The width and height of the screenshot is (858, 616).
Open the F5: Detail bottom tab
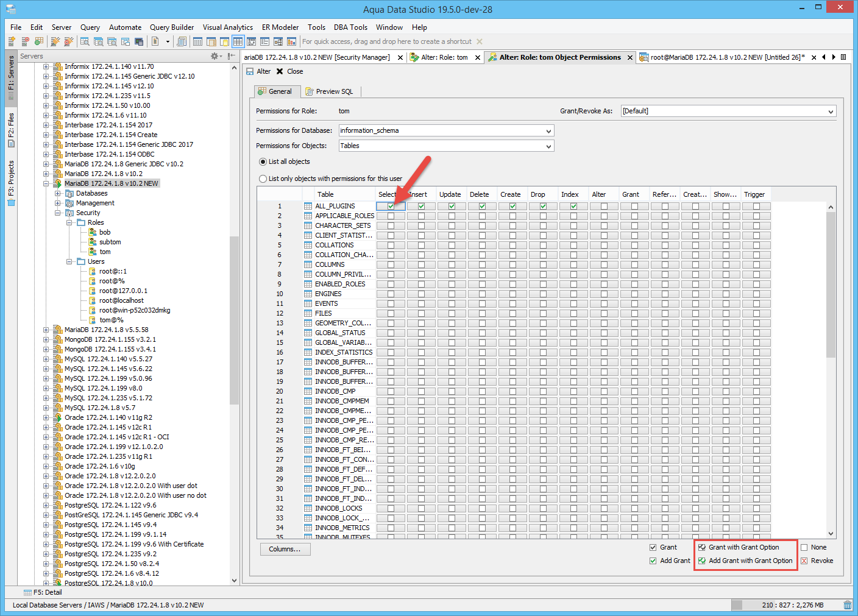[43, 592]
